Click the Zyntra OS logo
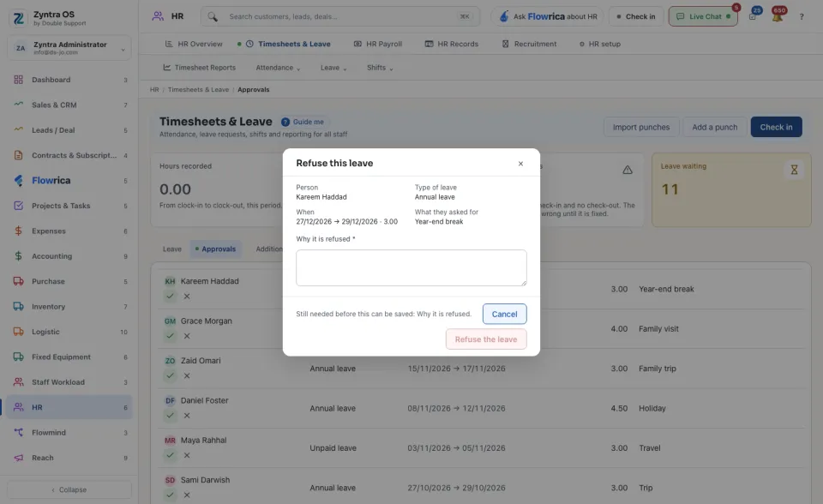 tap(18, 18)
